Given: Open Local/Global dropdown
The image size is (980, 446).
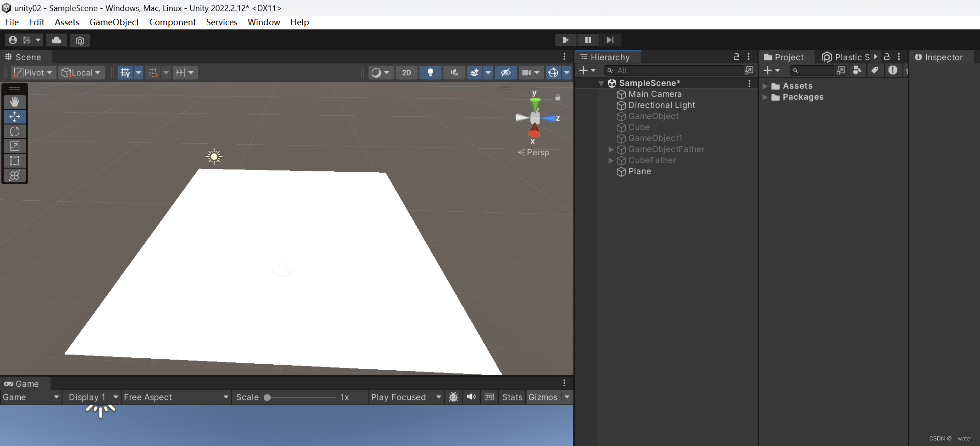Looking at the screenshot, I should [x=81, y=73].
